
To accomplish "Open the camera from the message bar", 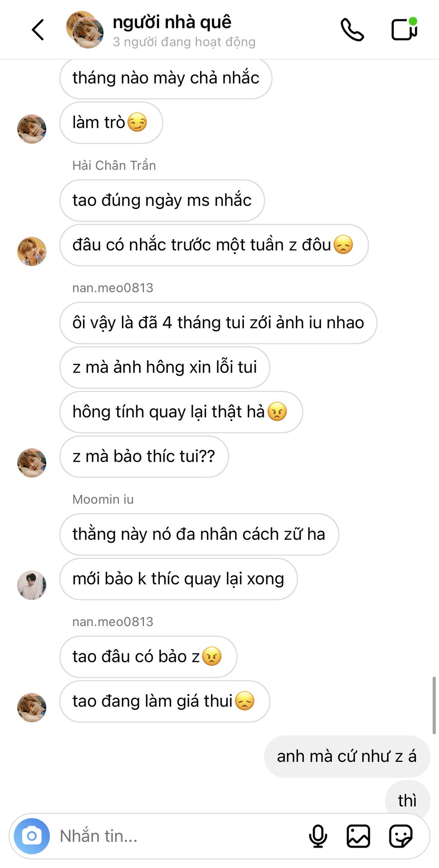I will click(x=32, y=836).
